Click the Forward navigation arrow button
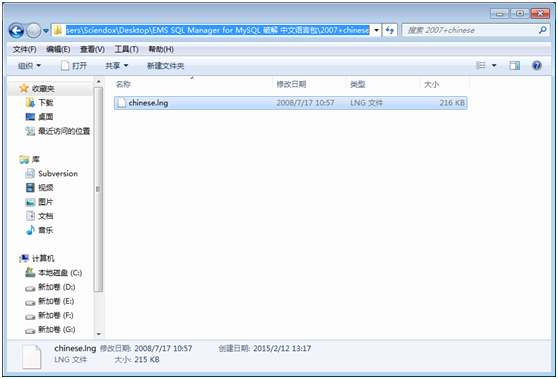 pyautogui.click(x=34, y=31)
